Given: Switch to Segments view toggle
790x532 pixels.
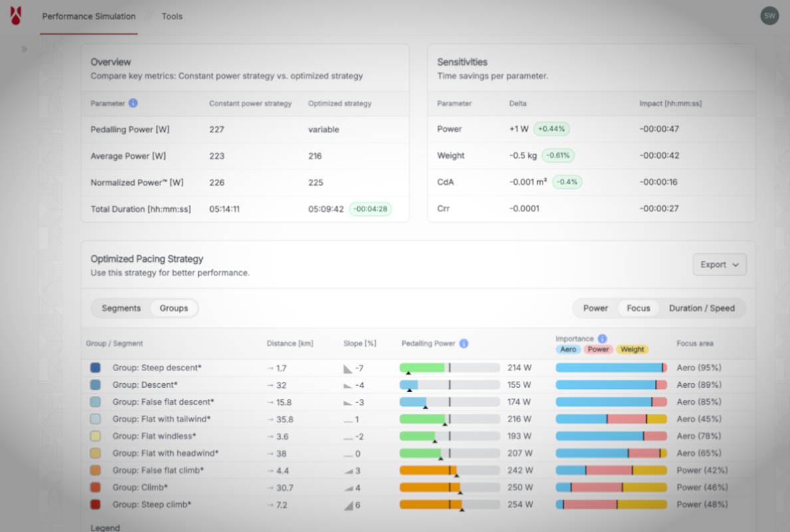Looking at the screenshot, I should (x=121, y=309).
